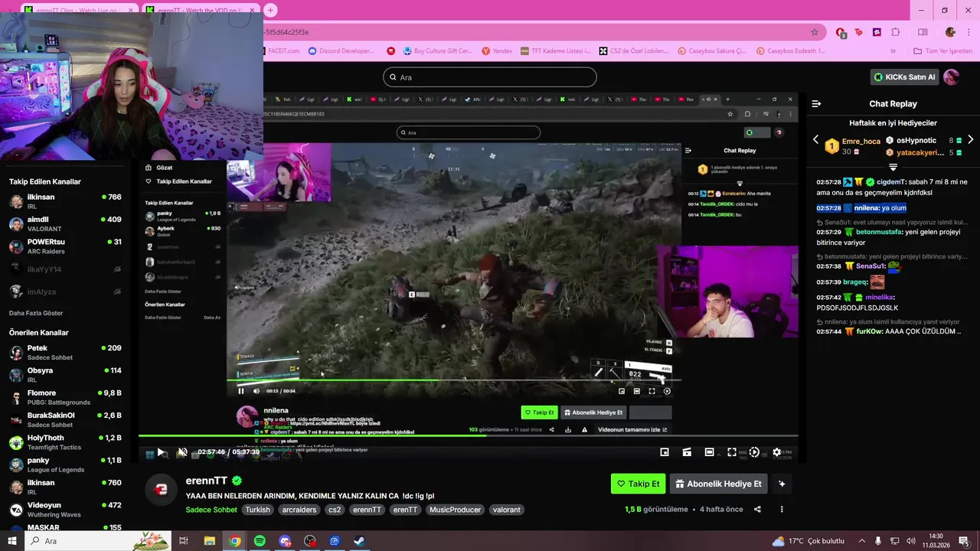The height and width of the screenshot is (551, 980).
Task: Open the Windows Start menu
Action: (x=11, y=541)
